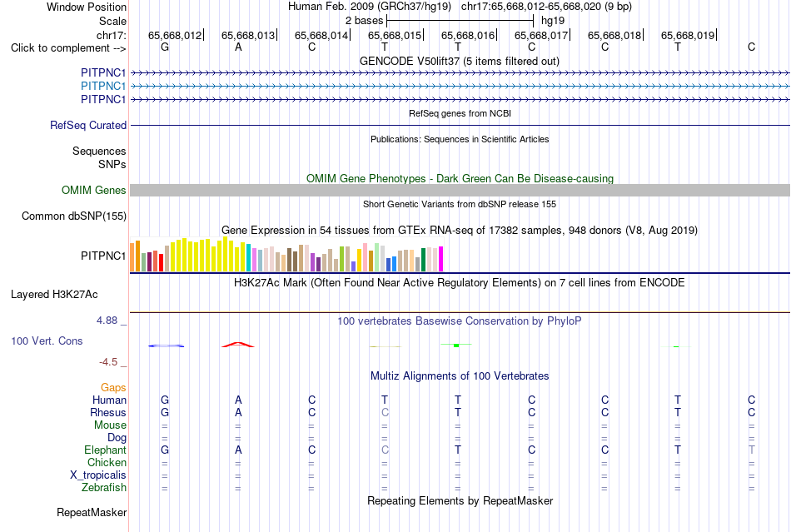791x532 pixels.
Task: Click the '2 bases' scale bar label
Action: 364,21
